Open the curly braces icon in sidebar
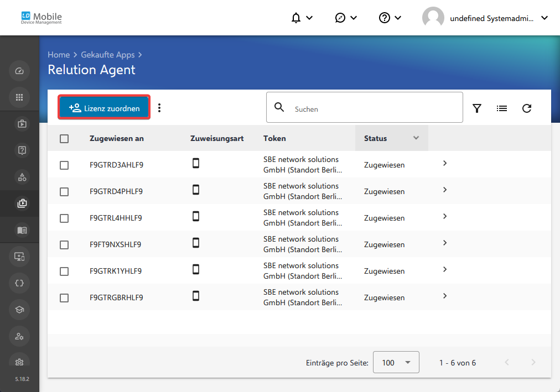 pos(19,283)
